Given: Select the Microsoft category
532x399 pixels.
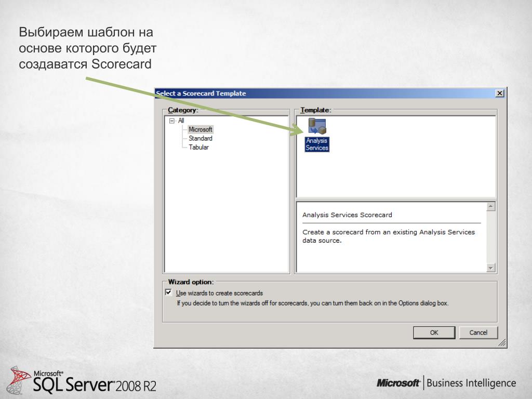Looking at the screenshot, I should (x=200, y=129).
